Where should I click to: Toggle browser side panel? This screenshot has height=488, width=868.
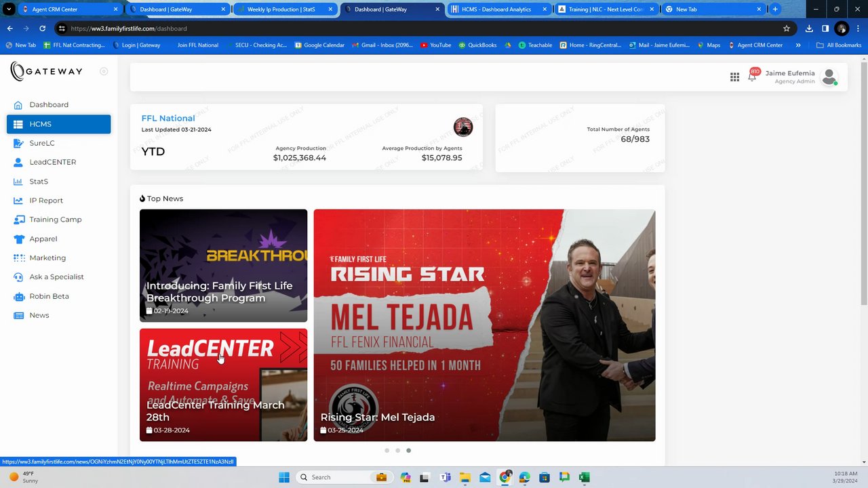[x=825, y=28]
